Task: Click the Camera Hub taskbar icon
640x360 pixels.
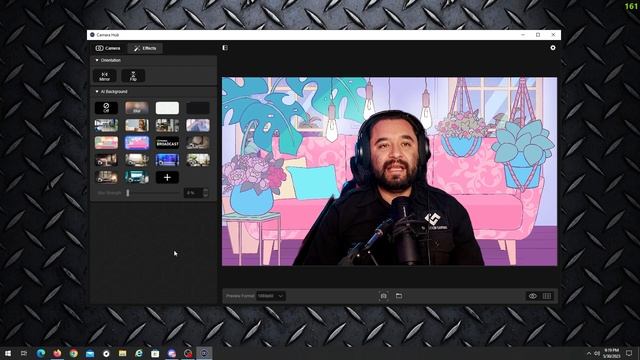Action: point(204,353)
